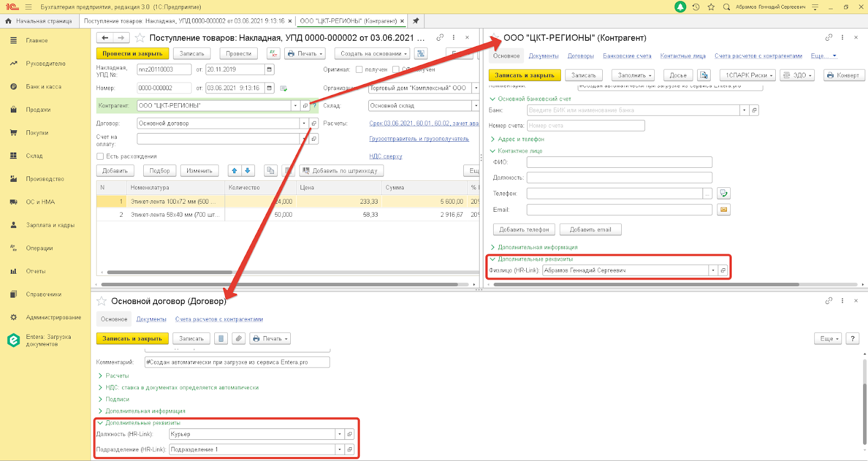868x461 pixels.
Task: Expand Адрес и телефон section
Action: [x=493, y=139]
